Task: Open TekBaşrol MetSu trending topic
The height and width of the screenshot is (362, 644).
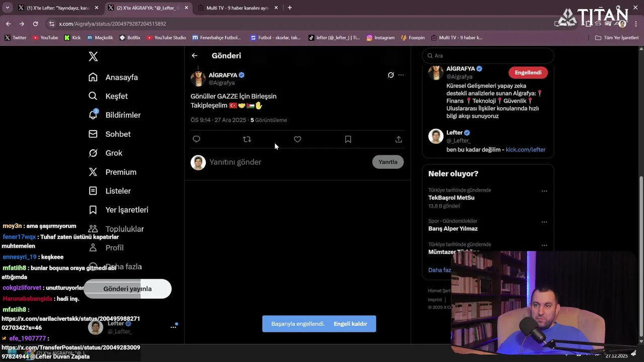Action: 451,198
